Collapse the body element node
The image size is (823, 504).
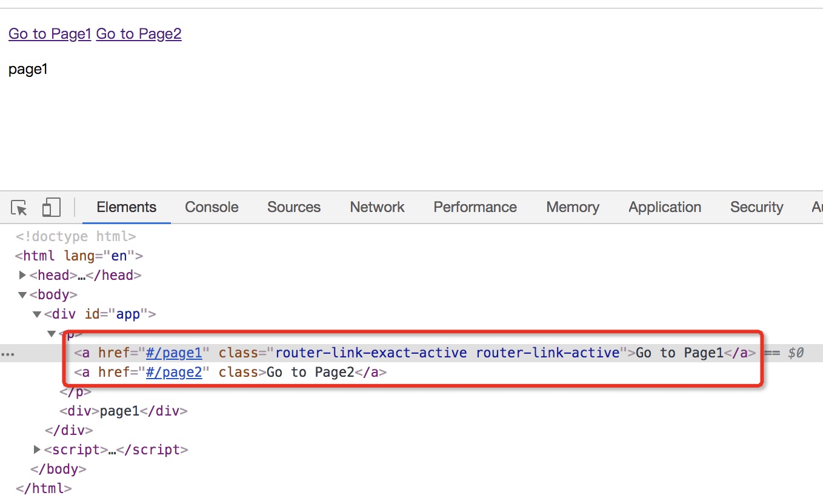pos(23,295)
